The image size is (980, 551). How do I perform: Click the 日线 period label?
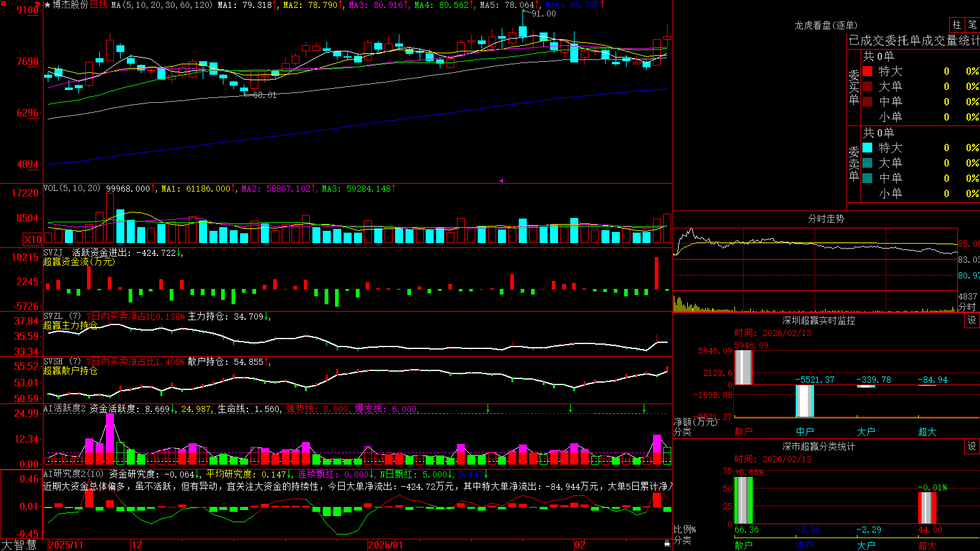pos(99,5)
